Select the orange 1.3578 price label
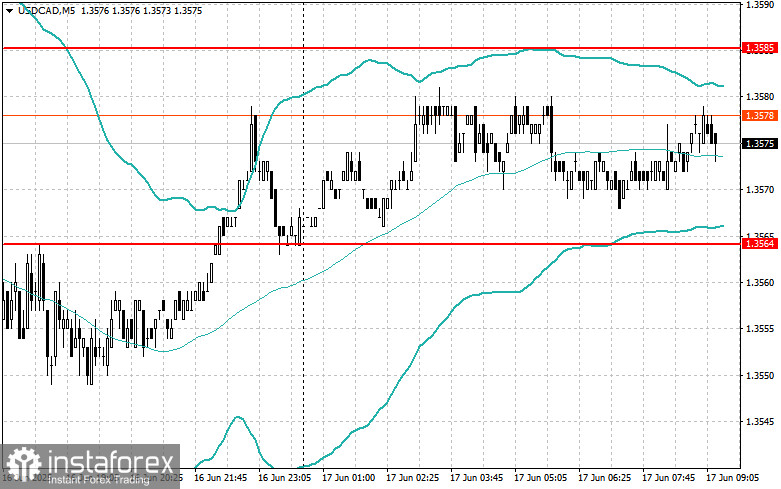 click(760, 116)
